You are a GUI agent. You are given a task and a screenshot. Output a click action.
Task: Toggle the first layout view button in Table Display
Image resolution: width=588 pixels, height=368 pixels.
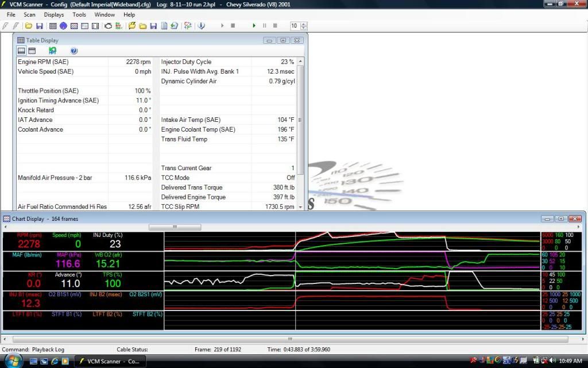[x=21, y=51]
